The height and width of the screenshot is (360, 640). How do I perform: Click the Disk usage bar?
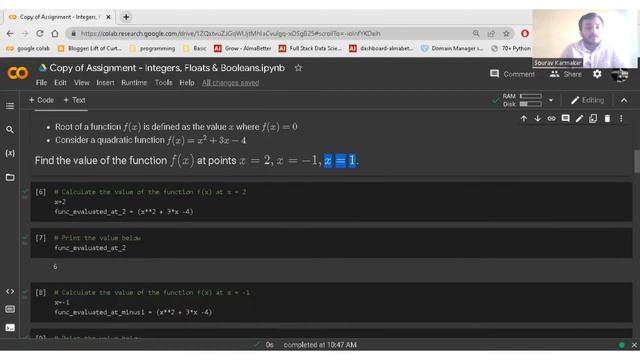point(531,104)
